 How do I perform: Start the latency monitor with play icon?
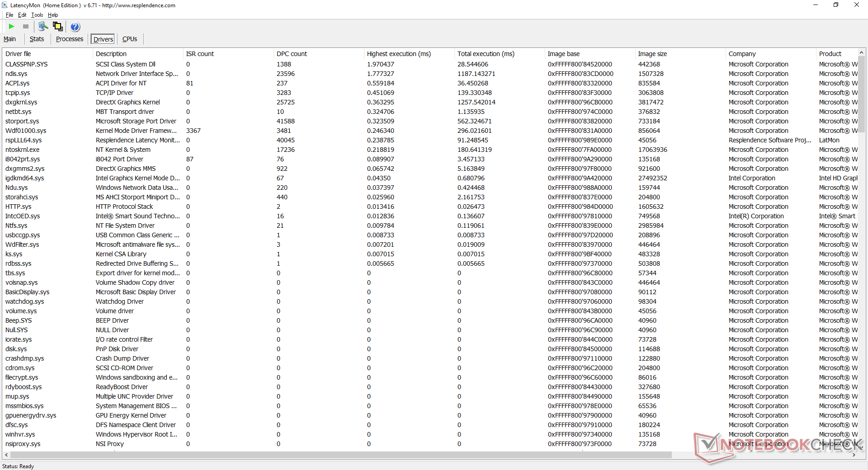point(12,27)
